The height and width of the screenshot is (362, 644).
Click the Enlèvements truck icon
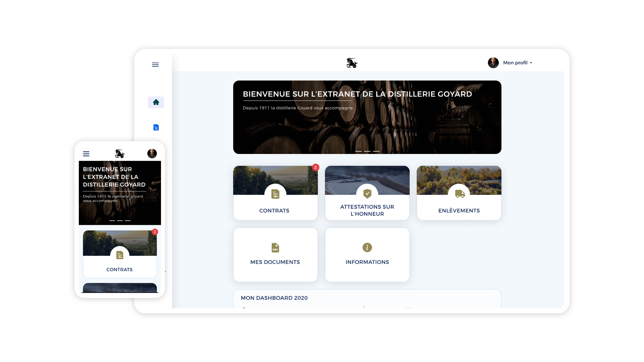(460, 194)
